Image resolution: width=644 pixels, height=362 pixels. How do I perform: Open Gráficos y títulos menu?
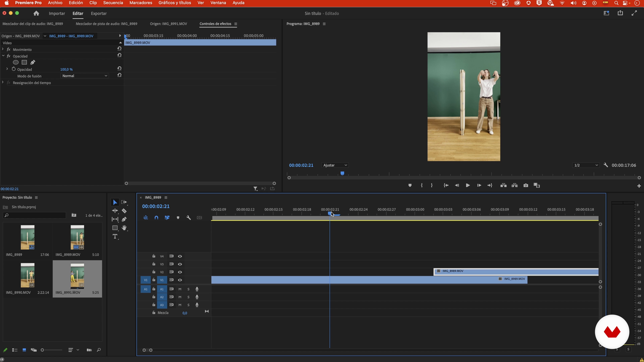(x=175, y=3)
